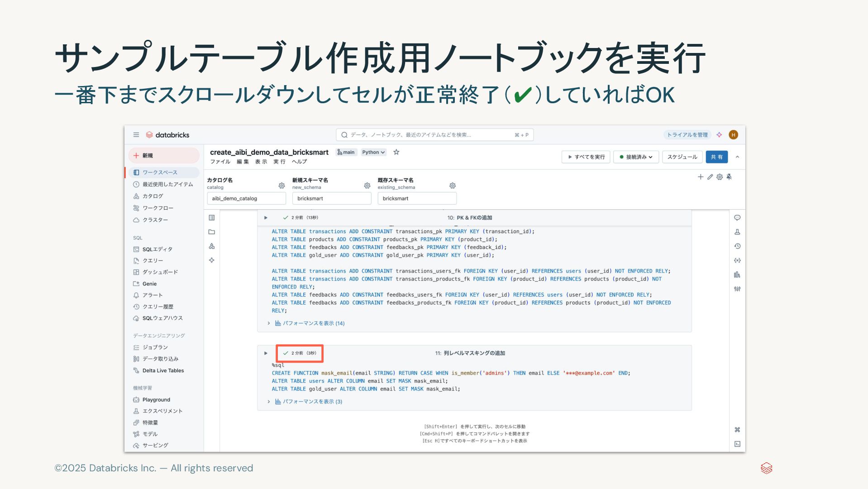868x489 pixels.
Task: Open ワークフロー in the sidebar
Action: [x=164, y=208]
